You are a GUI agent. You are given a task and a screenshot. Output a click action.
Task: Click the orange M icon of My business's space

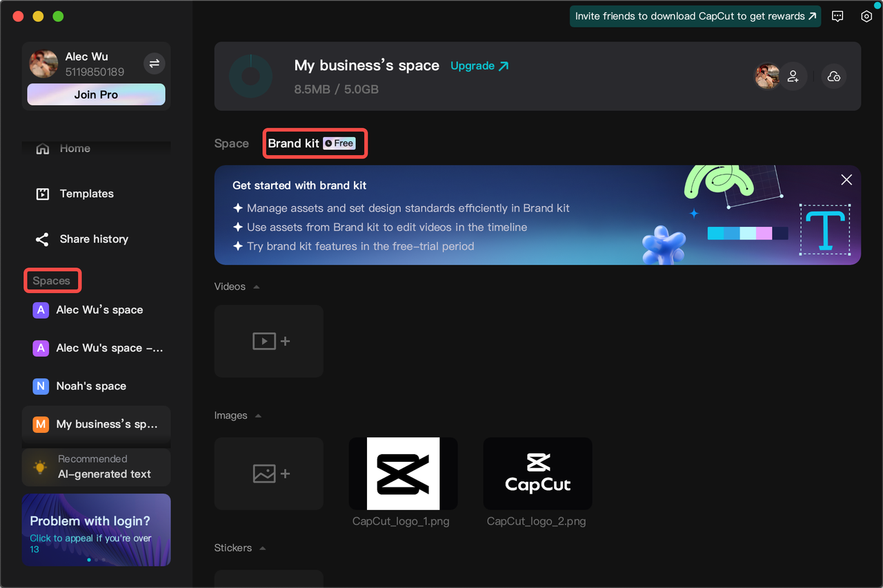[41, 424]
